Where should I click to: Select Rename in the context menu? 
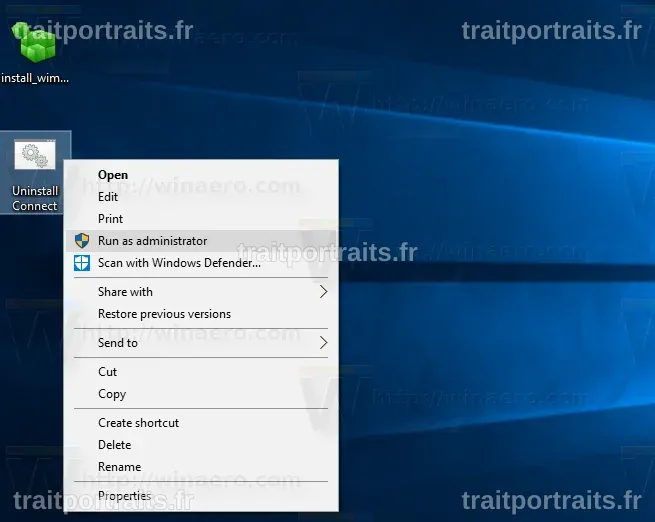coord(202,467)
